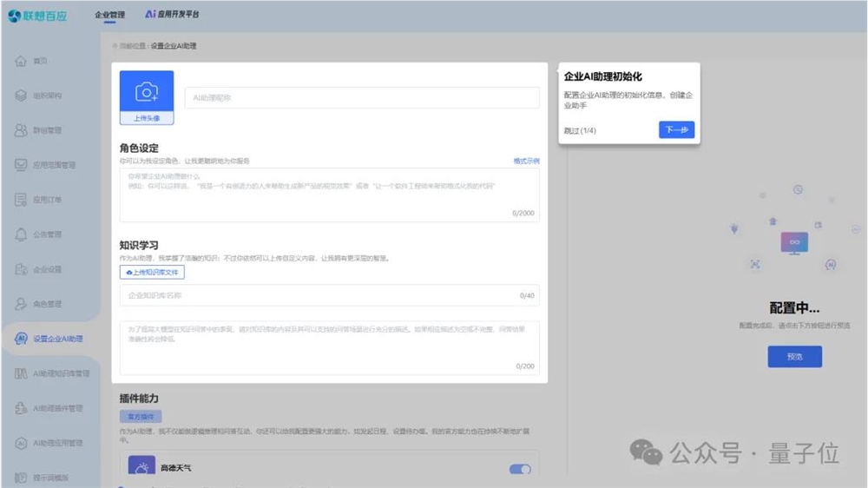This screenshot has width=868, height=488.
Task: Switch to the 企业管理 top tab
Action: pos(109,15)
